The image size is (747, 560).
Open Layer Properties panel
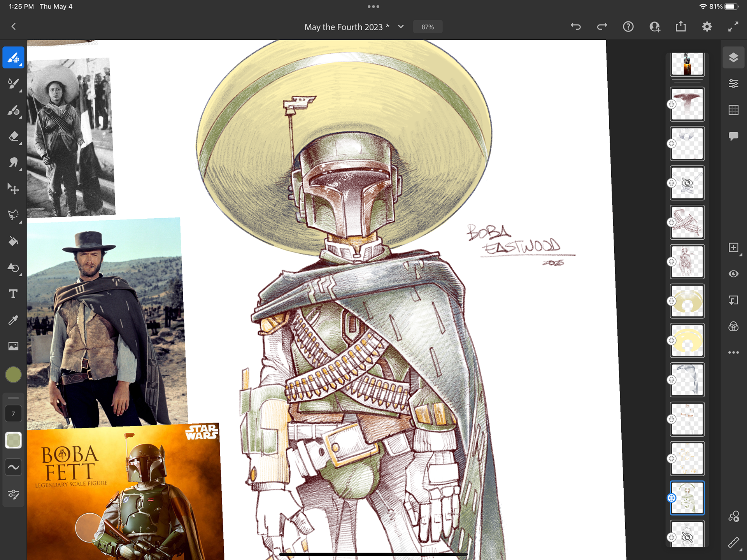(x=733, y=84)
